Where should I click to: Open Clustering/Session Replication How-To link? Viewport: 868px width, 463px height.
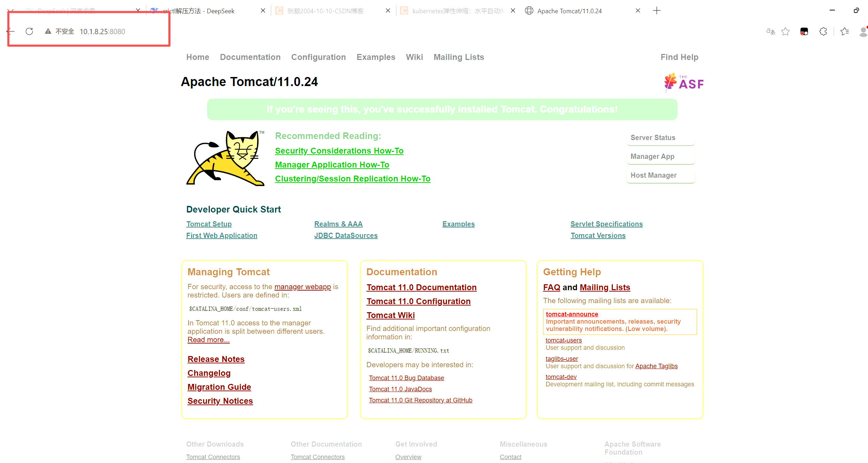pos(353,179)
